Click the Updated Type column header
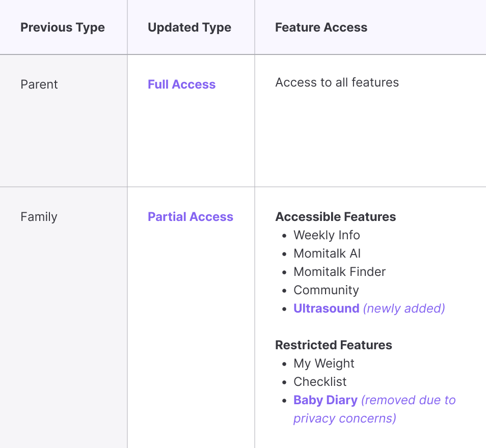The image size is (486, 448). (189, 27)
